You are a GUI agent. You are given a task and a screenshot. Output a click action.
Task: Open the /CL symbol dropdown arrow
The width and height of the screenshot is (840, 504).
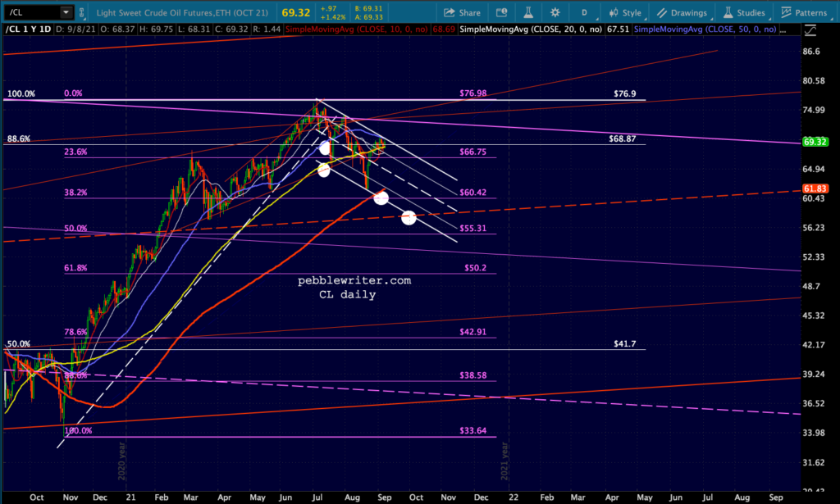click(x=66, y=12)
